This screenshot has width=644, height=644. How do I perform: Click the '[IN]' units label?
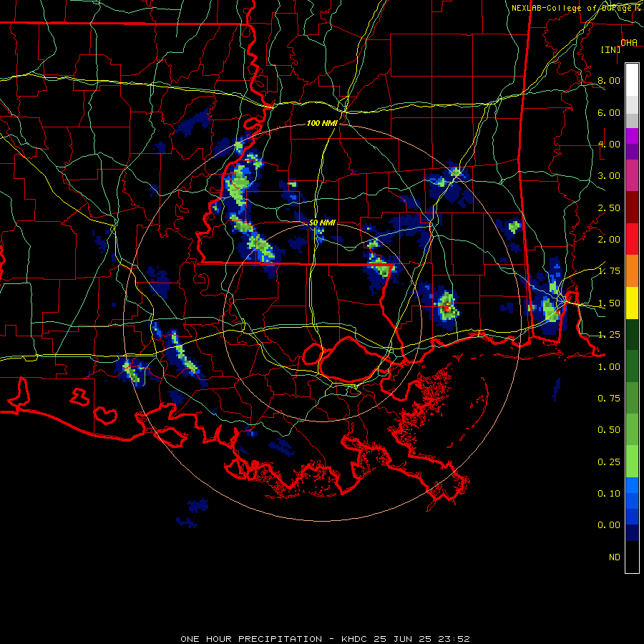[611, 50]
